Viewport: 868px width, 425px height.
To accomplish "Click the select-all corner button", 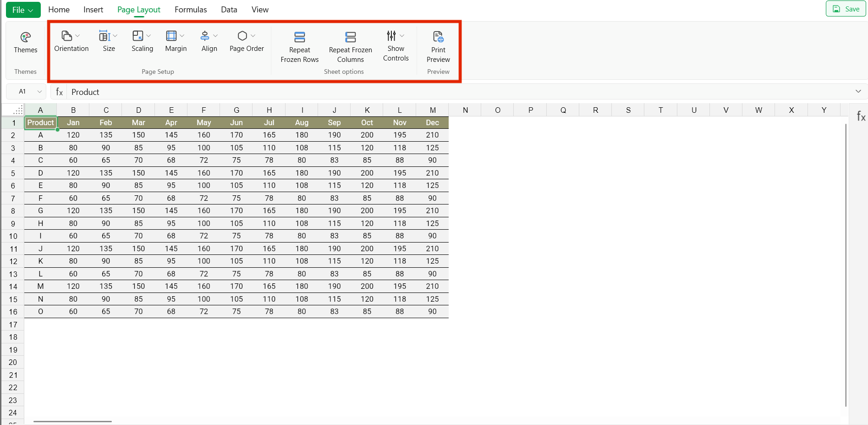I will 18,110.
